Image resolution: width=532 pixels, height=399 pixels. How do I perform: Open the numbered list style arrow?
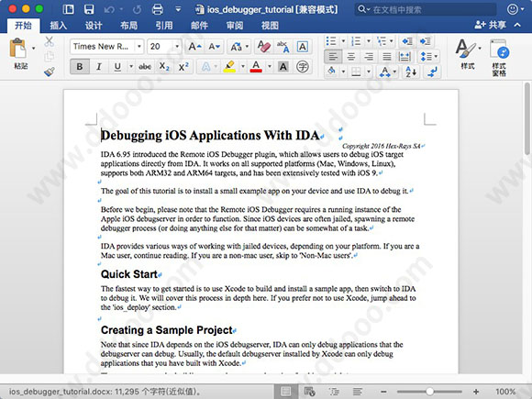click(x=369, y=41)
